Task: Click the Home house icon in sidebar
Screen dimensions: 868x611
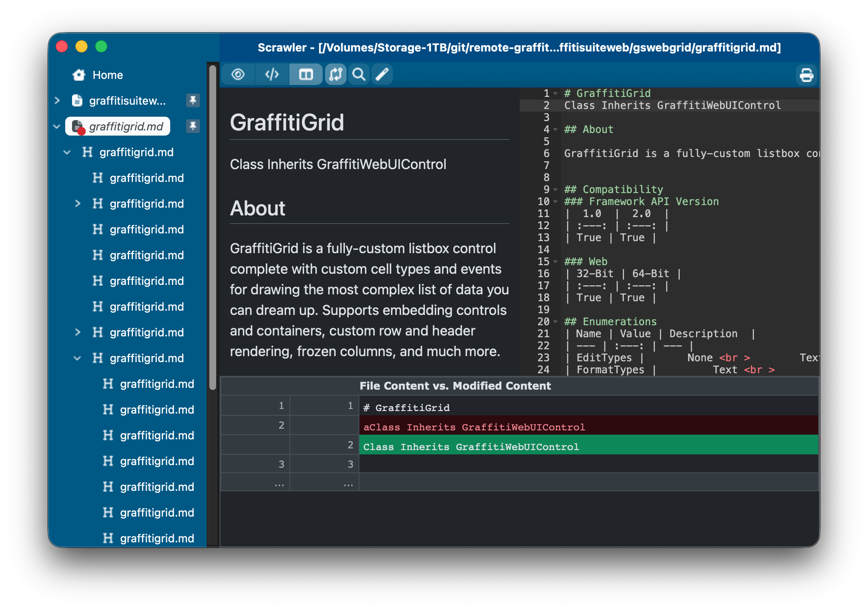Action: (79, 75)
